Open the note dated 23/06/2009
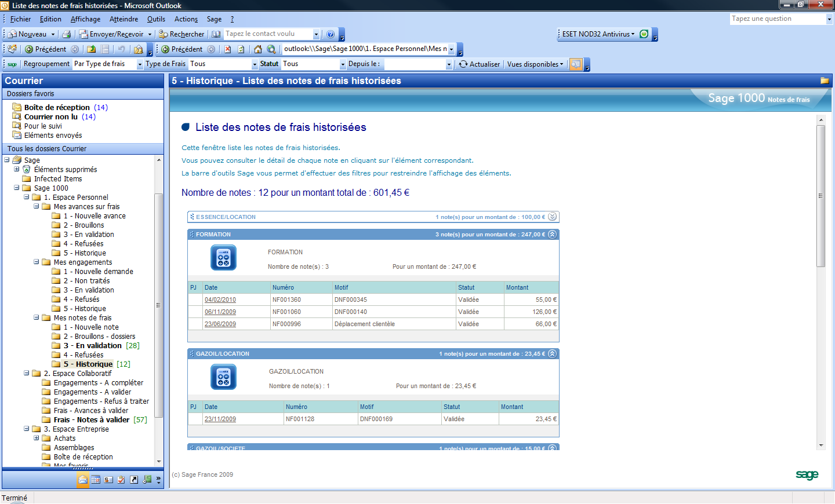Image resolution: width=835 pixels, height=504 pixels. click(220, 324)
